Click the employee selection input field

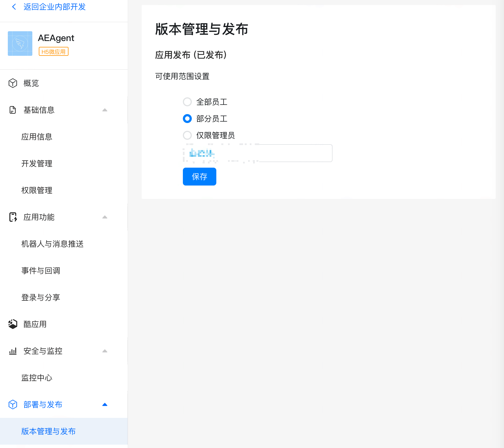(258, 153)
